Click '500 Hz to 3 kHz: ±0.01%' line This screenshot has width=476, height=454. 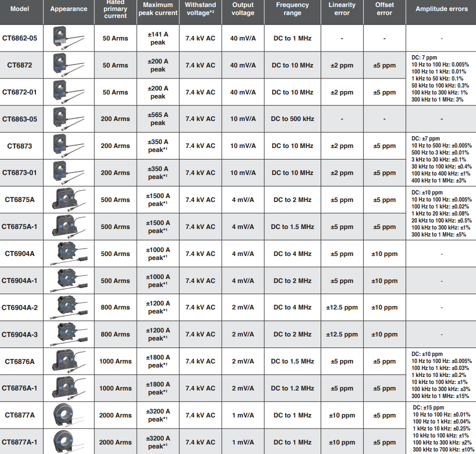coord(440,152)
